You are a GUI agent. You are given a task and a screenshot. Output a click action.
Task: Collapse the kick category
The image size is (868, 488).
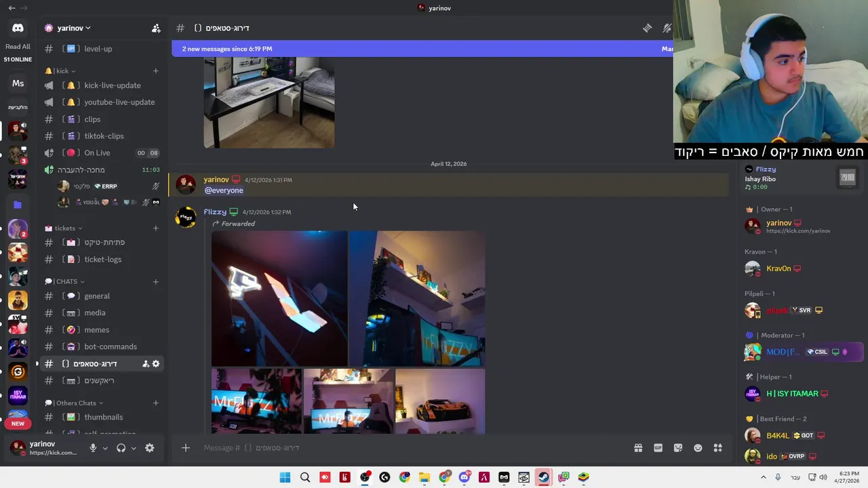pos(62,70)
